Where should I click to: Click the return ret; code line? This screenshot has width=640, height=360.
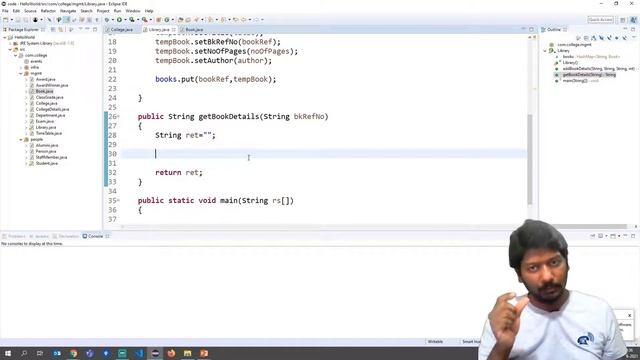pos(179,173)
